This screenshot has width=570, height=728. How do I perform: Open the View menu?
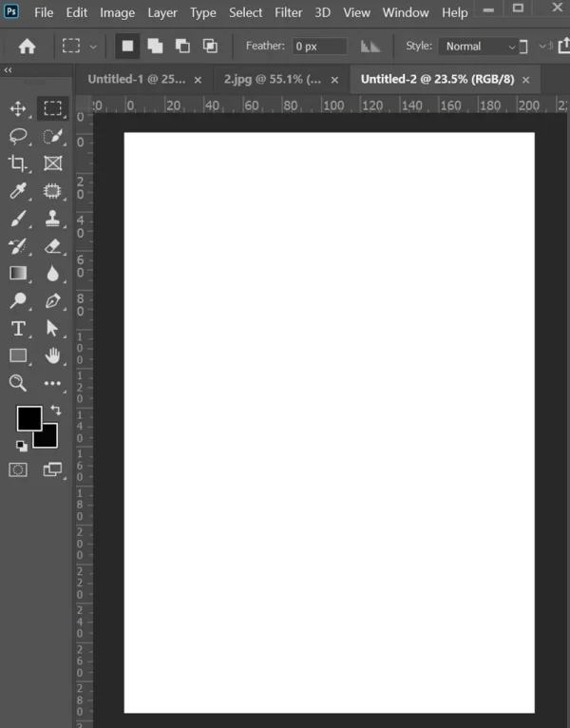point(356,12)
